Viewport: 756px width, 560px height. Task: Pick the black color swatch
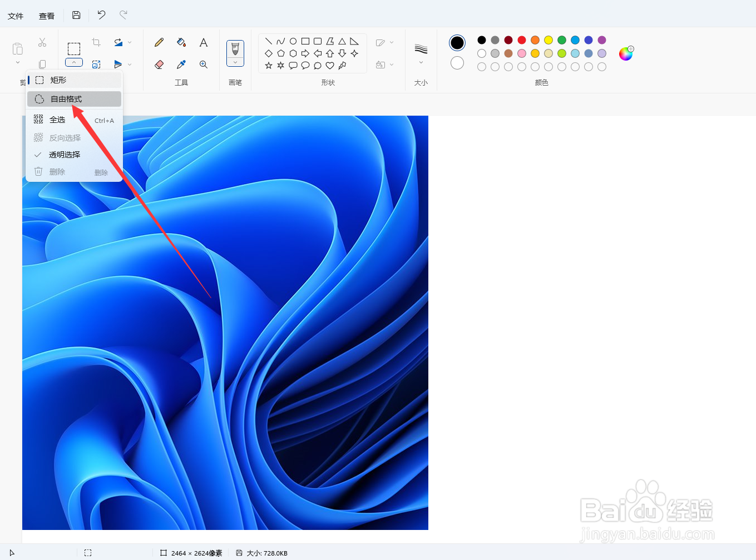coord(482,40)
